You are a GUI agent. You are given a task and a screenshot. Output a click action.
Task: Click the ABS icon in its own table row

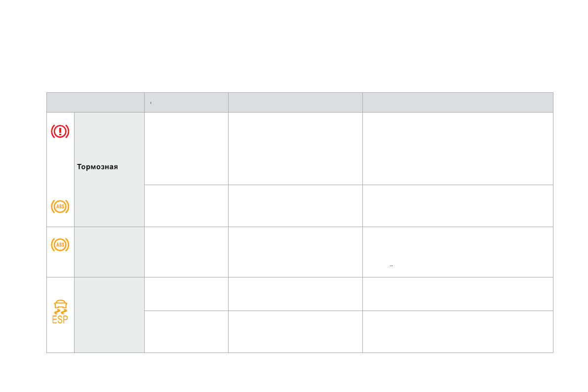tap(60, 244)
